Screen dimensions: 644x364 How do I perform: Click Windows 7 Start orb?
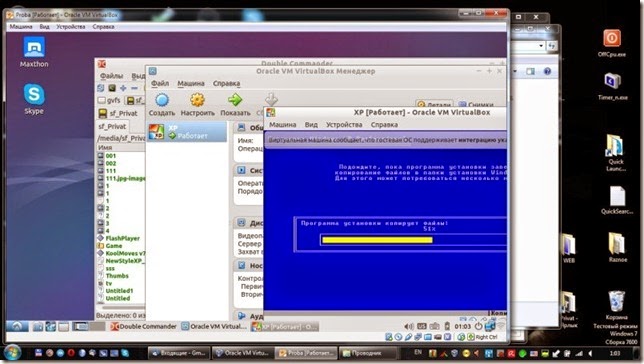tap(12, 353)
